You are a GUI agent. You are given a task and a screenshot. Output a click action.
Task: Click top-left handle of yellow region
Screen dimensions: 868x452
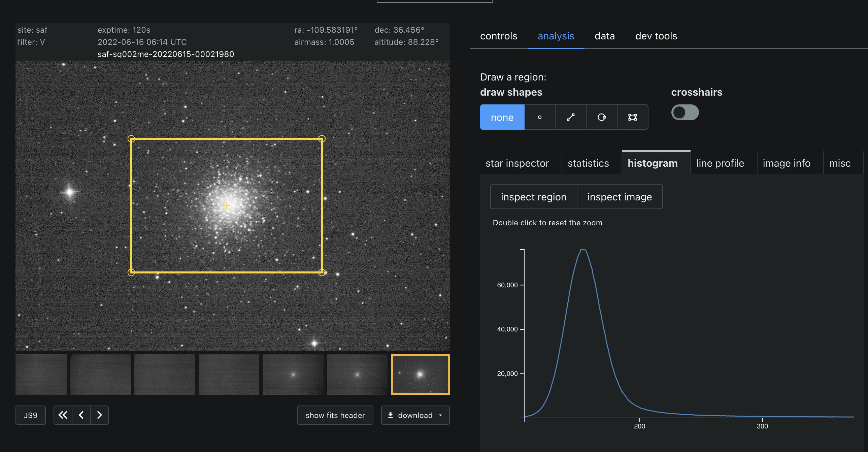pos(131,139)
